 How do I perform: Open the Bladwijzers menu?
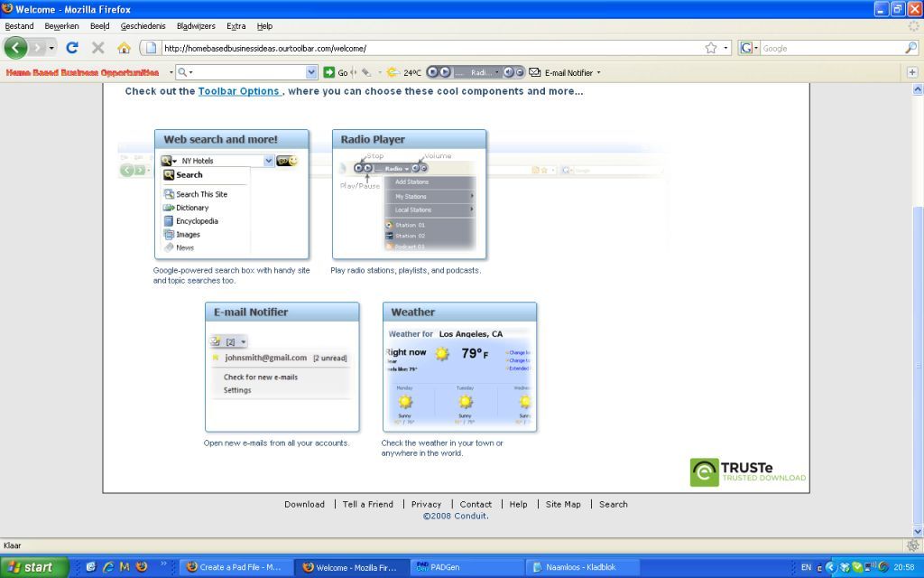point(196,26)
